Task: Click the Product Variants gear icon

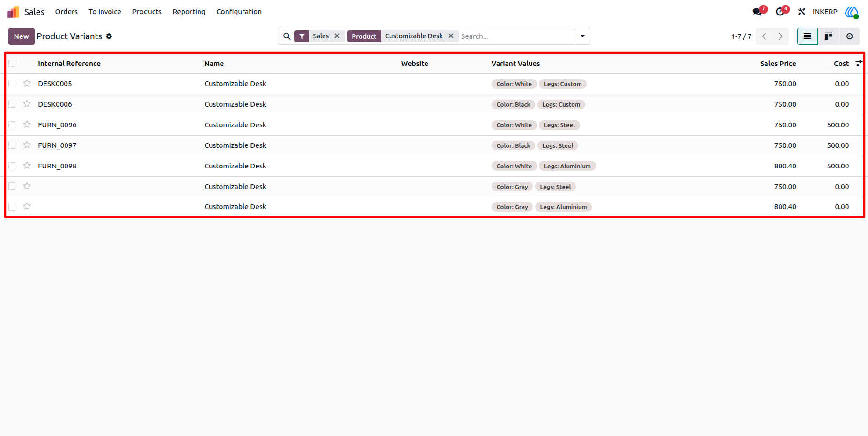Action: coord(109,36)
